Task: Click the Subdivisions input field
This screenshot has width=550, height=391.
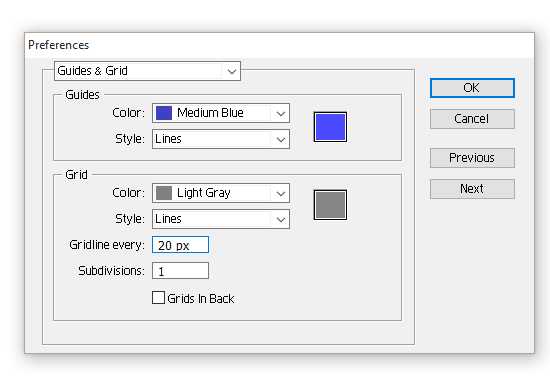Action: pyautogui.click(x=180, y=271)
